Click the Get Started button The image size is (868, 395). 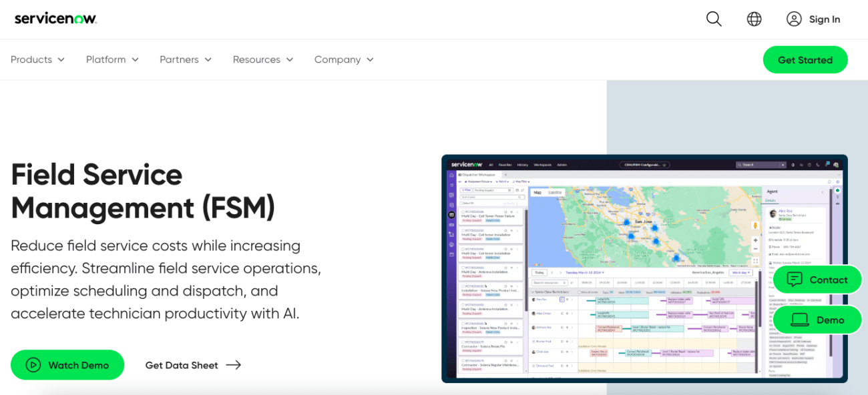point(805,60)
